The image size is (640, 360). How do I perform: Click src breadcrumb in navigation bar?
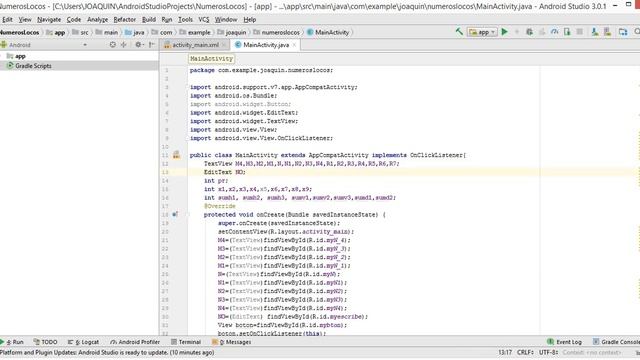coord(80,32)
